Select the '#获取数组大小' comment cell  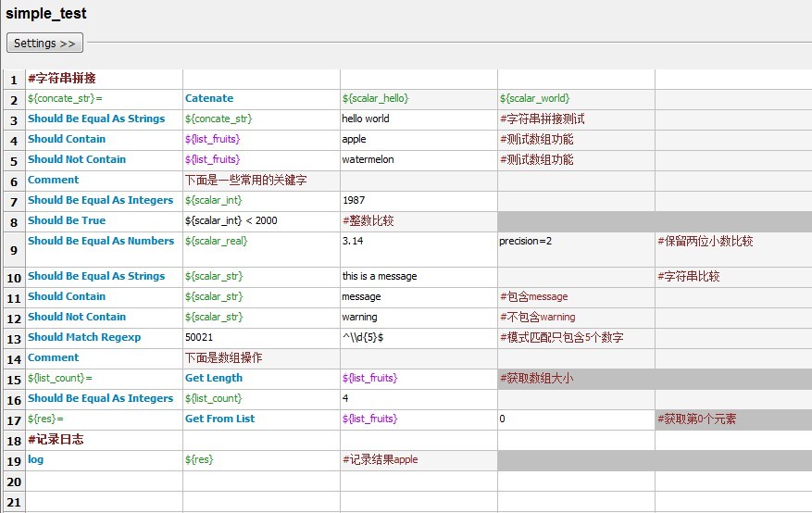point(577,379)
